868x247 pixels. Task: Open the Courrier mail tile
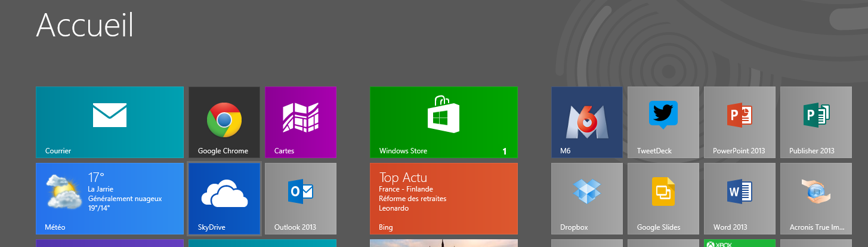coord(110,122)
